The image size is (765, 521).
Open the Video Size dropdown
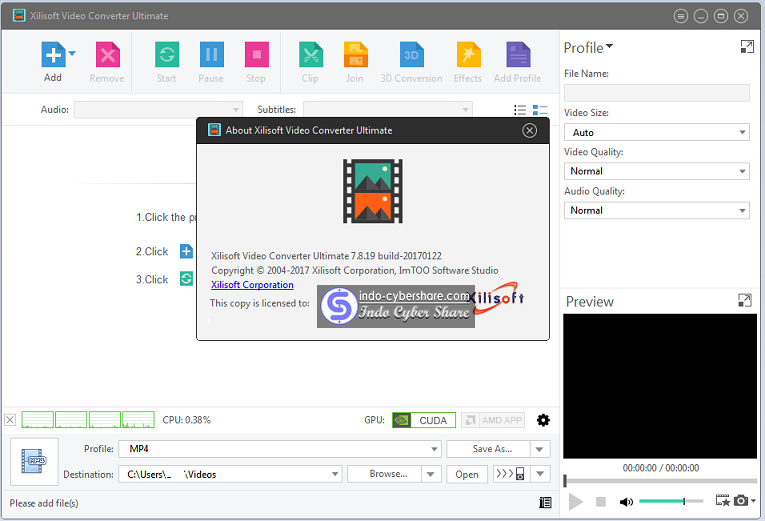(657, 132)
